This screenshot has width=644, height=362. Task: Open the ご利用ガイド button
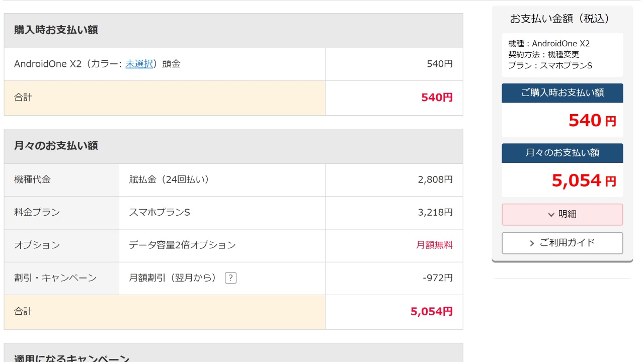click(562, 243)
